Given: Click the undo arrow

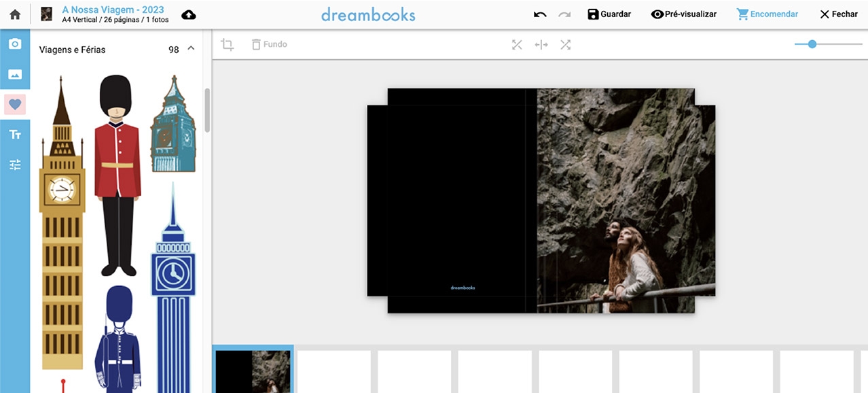Looking at the screenshot, I should pos(539,14).
